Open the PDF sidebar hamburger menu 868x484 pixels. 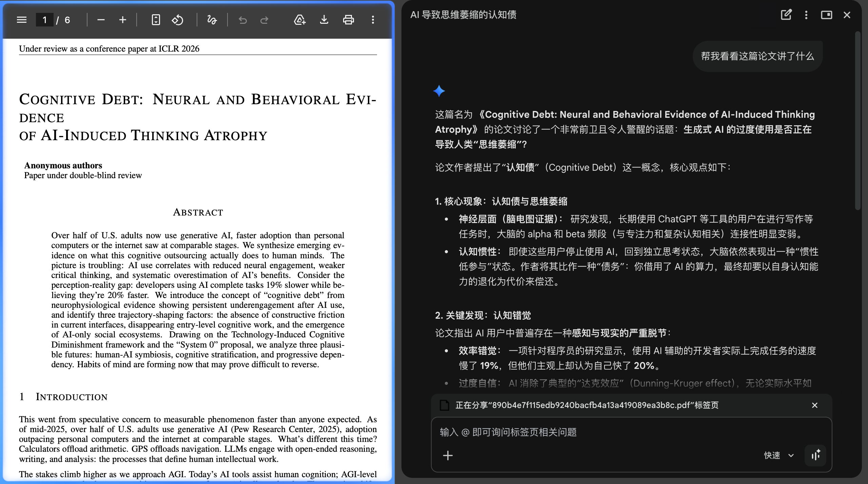click(x=22, y=20)
